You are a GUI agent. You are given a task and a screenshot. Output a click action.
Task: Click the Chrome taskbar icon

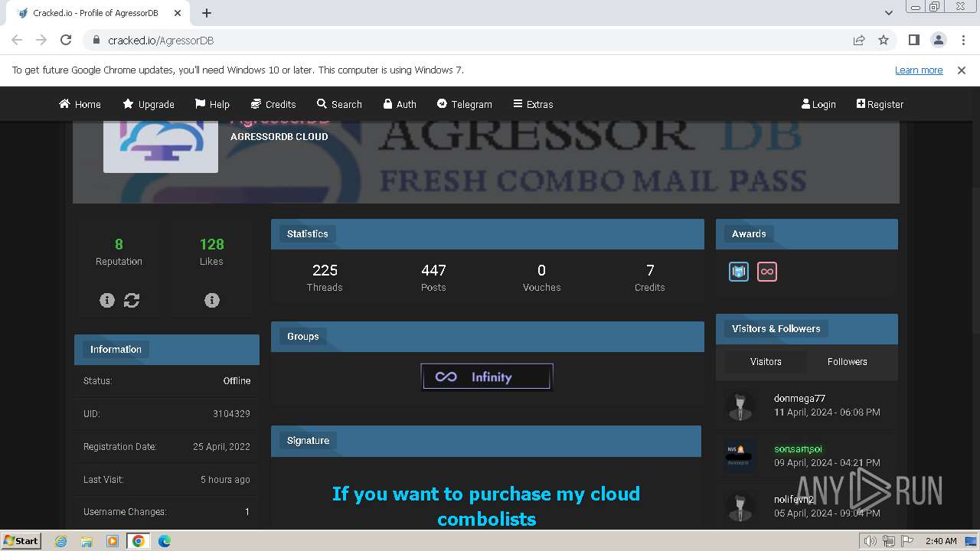(138, 541)
